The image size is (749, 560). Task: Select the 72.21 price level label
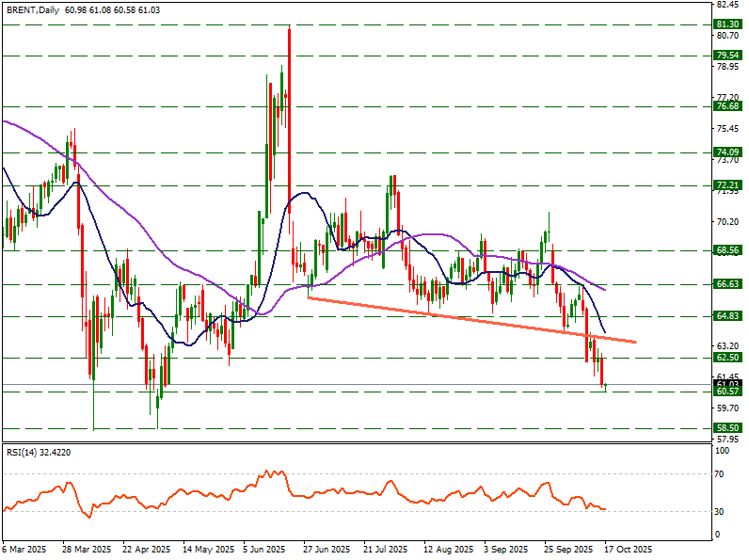click(x=726, y=185)
